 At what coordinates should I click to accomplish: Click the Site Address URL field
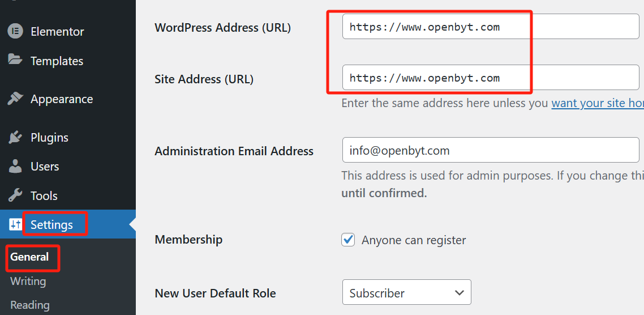coord(491,77)
